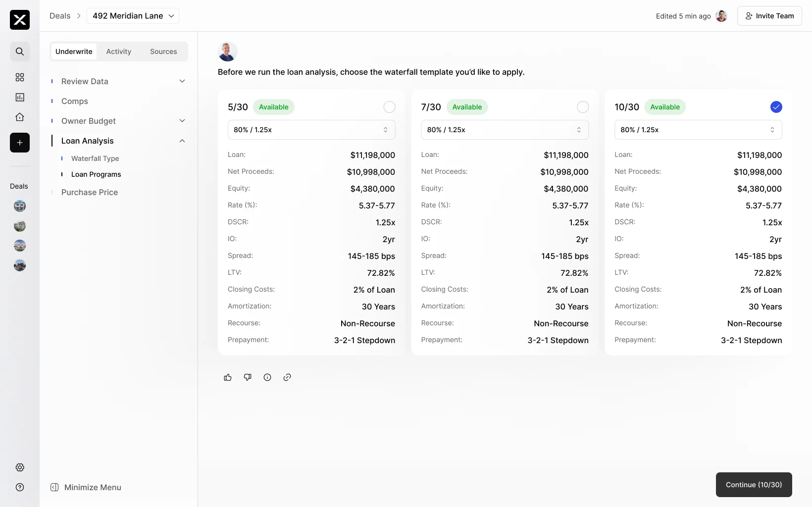Open the Loan Programs step
Image resolution: width=812 pixels, height=507 pixels.
pyautogui.click(x=96, y=174)
